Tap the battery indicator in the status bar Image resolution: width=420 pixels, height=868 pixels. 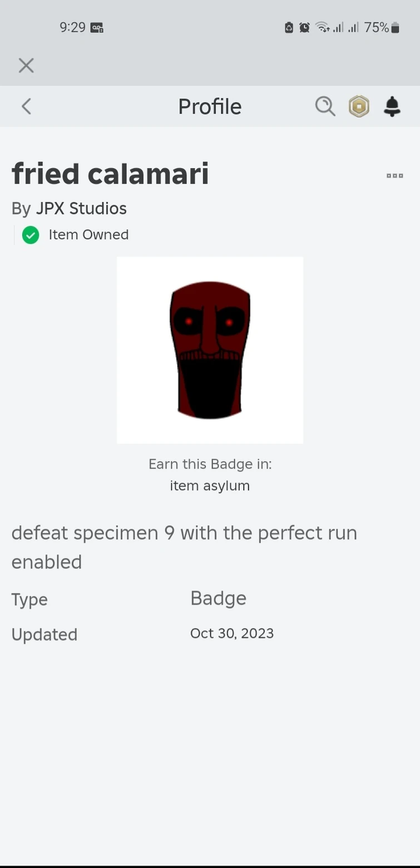[x=395, y=27]
